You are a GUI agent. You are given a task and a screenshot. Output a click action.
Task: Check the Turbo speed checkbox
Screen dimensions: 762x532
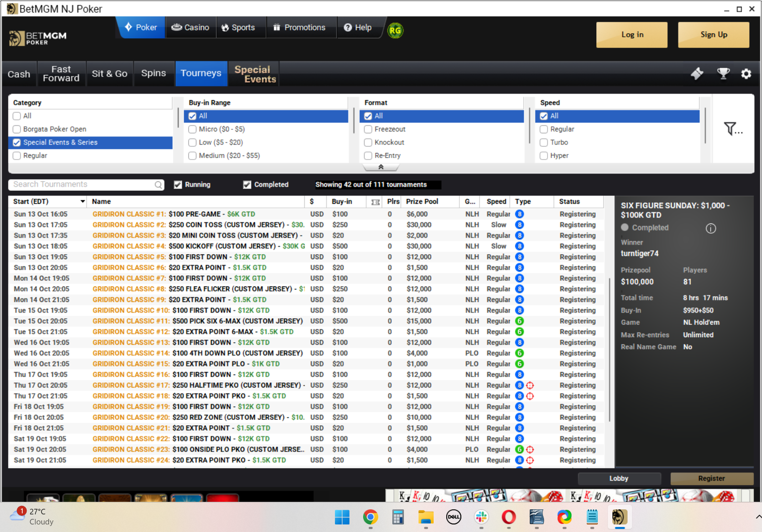click(x=544, y=143)
